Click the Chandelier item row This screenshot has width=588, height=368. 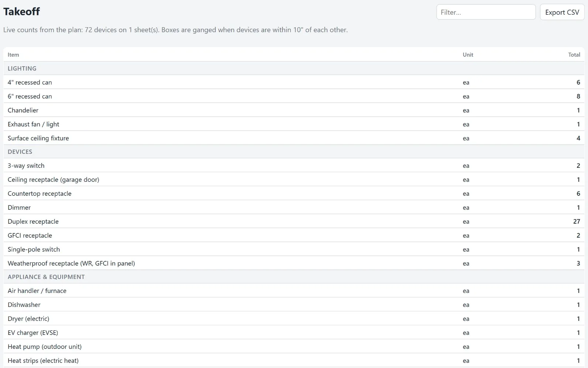[294, 110]
